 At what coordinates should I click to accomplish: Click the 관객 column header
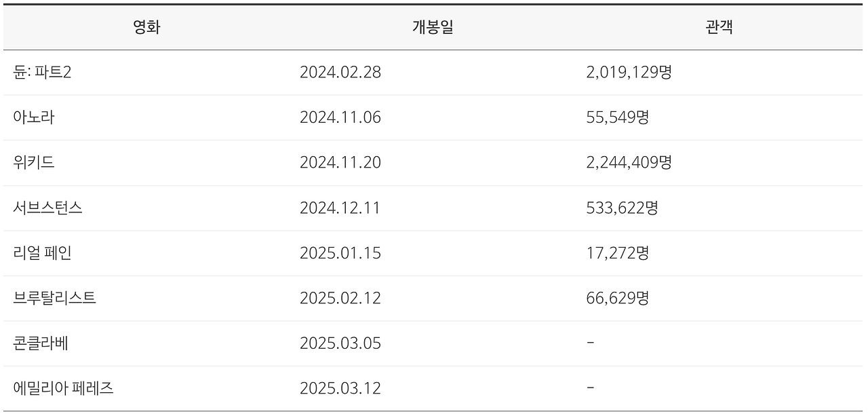tap(719, 27)
